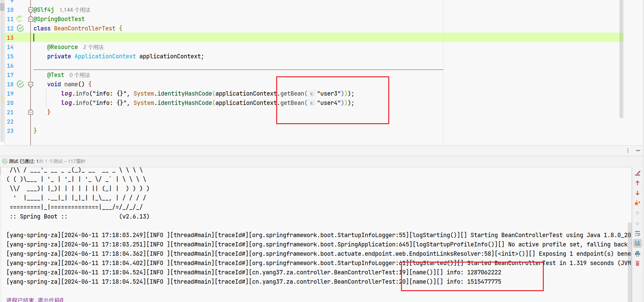Image resolution: width=644 pixels, height=302 pixels.
Task: Click the 'log' field on line 20
Action: tap(66, 103)
